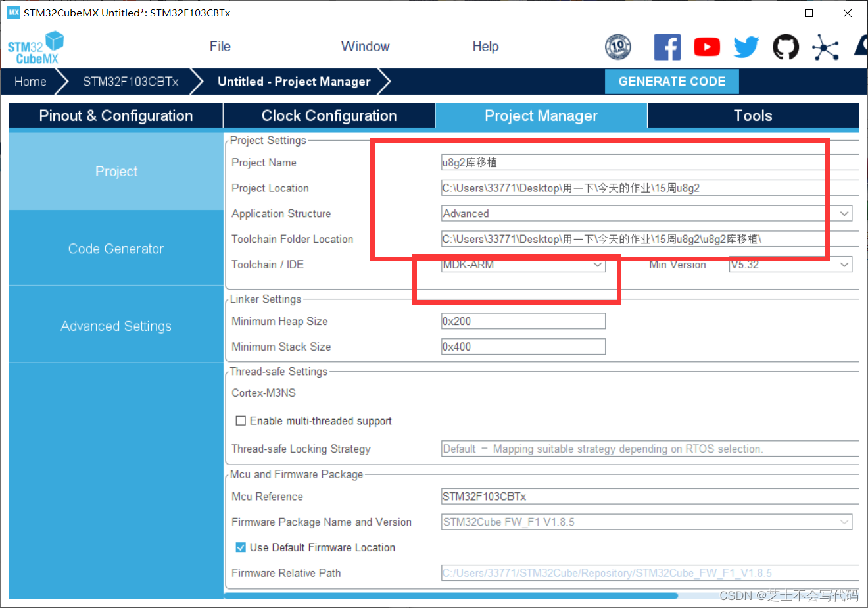This screenshot has width=868, height=608.
Task: Click the Thread-safe Settings group label
Action: [279, 372]
